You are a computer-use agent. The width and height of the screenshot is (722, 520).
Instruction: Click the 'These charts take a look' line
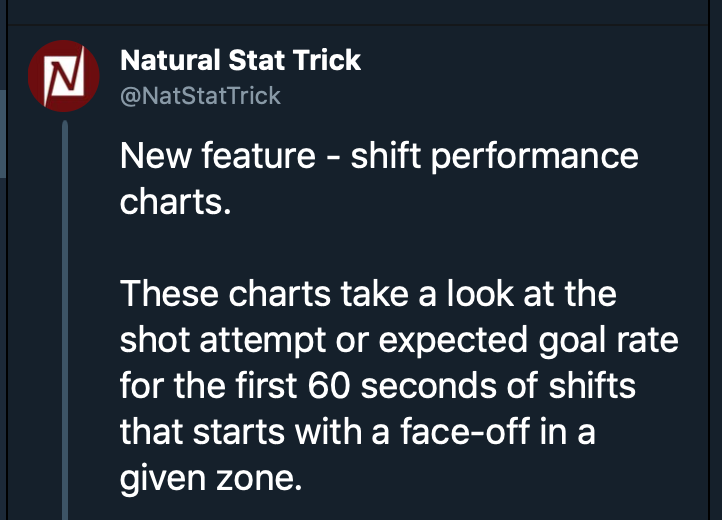368,294
